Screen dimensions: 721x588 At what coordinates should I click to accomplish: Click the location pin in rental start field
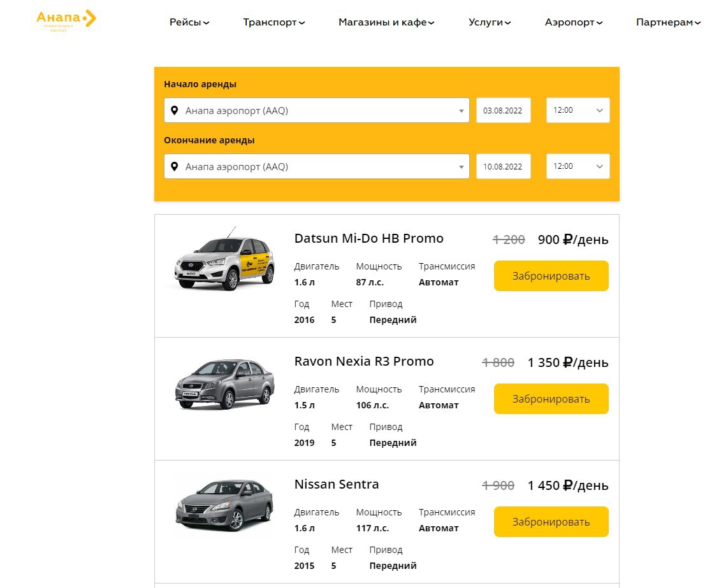coord(174,110)
